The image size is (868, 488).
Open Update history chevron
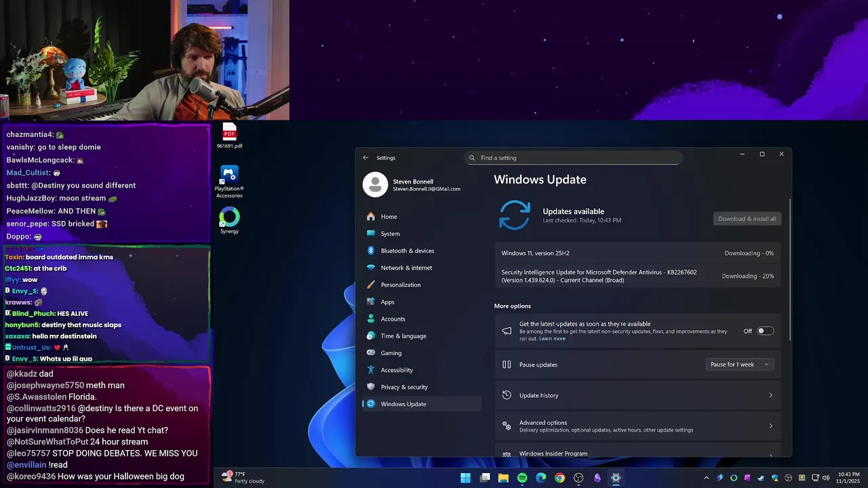coord(770,395)
